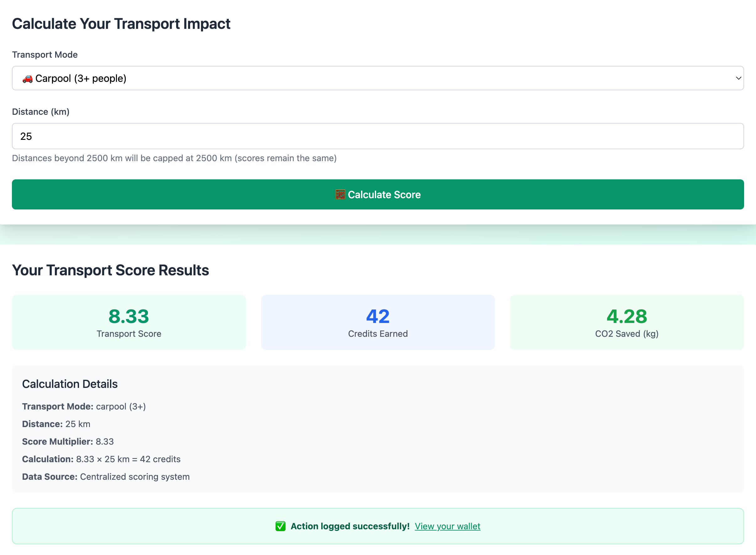This screenshot has height=555, width=756.
Task: Click the distance cap hint text
Action: [x=174, y=158]
